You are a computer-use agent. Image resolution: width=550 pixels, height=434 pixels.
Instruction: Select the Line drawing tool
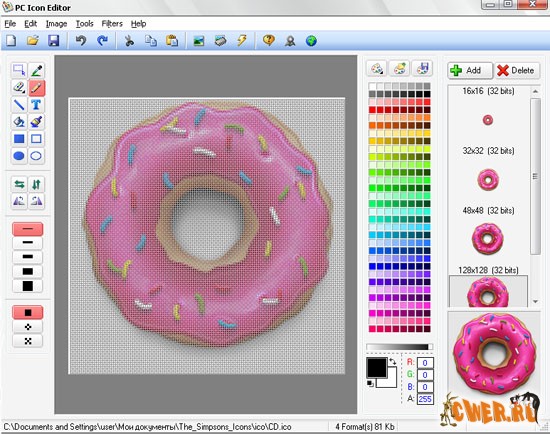pyautogui.click(x=19, y=105)
